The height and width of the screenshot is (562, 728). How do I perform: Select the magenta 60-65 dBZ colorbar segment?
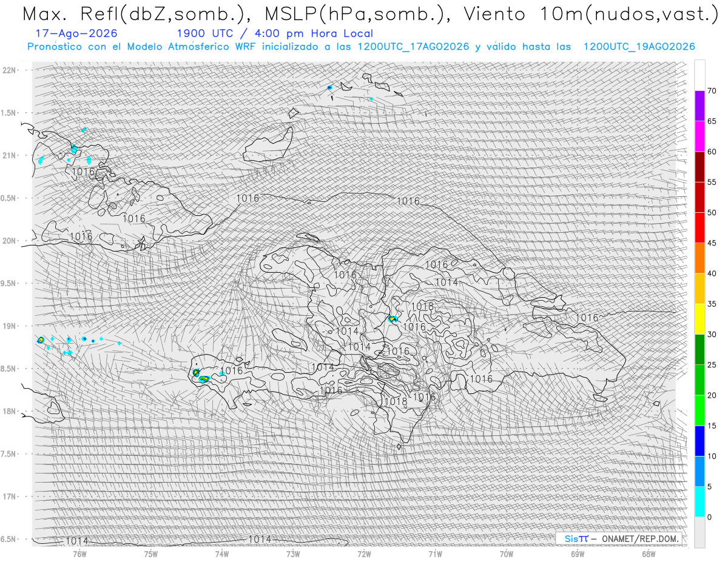click(x=699, y=136)
